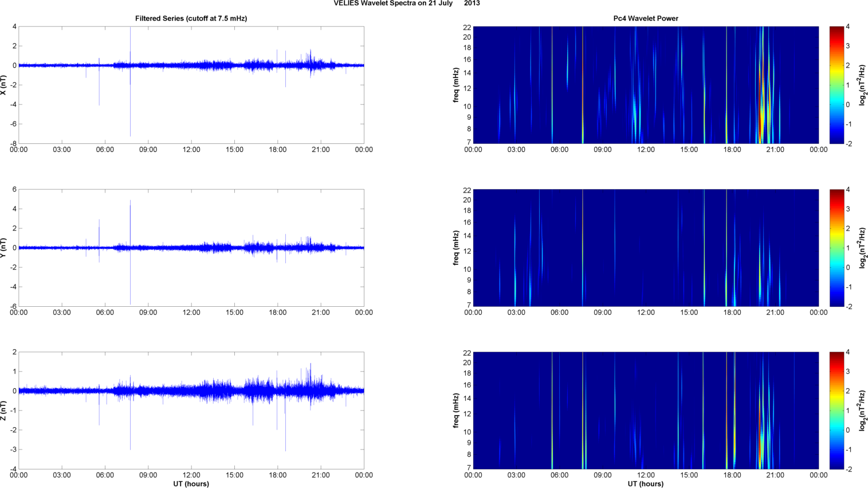Click the "-3" tick on the Z (nT) axis

(x=13, y=450)
